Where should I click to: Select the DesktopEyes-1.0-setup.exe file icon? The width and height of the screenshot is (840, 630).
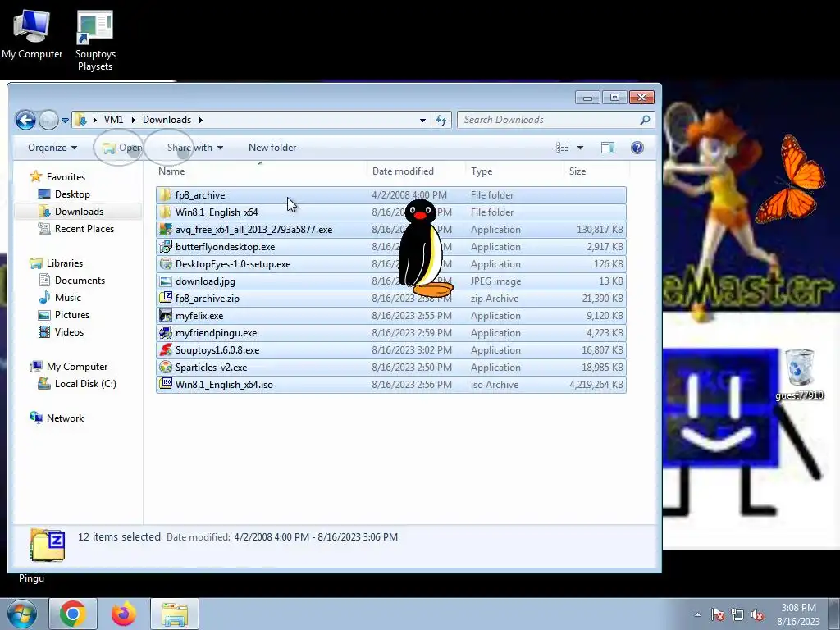click(x=166, y=263)
